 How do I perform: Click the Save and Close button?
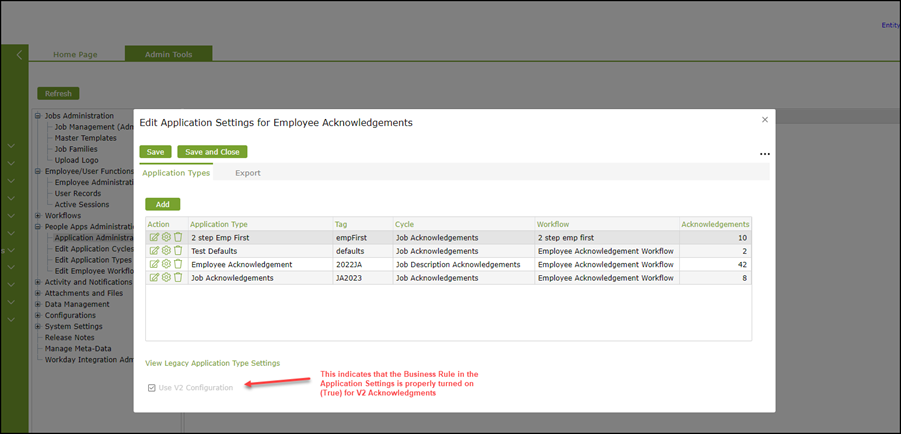coord(212,152)
